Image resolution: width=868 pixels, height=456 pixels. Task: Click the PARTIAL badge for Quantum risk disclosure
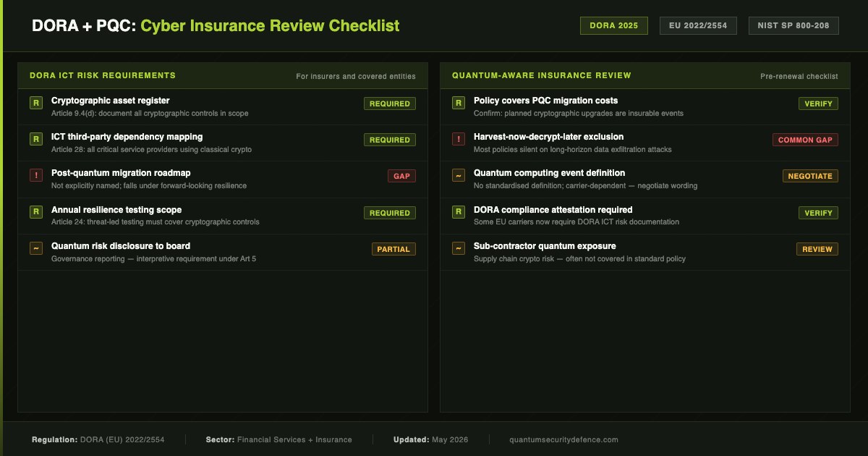(x=393, y=249)
